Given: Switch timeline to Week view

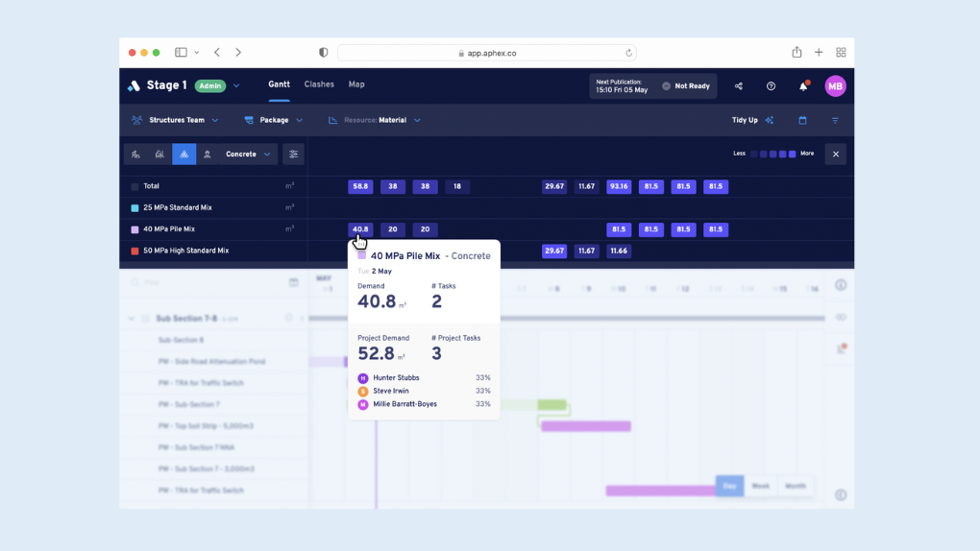Looking at the screenshot, I should tap(761, 487).
